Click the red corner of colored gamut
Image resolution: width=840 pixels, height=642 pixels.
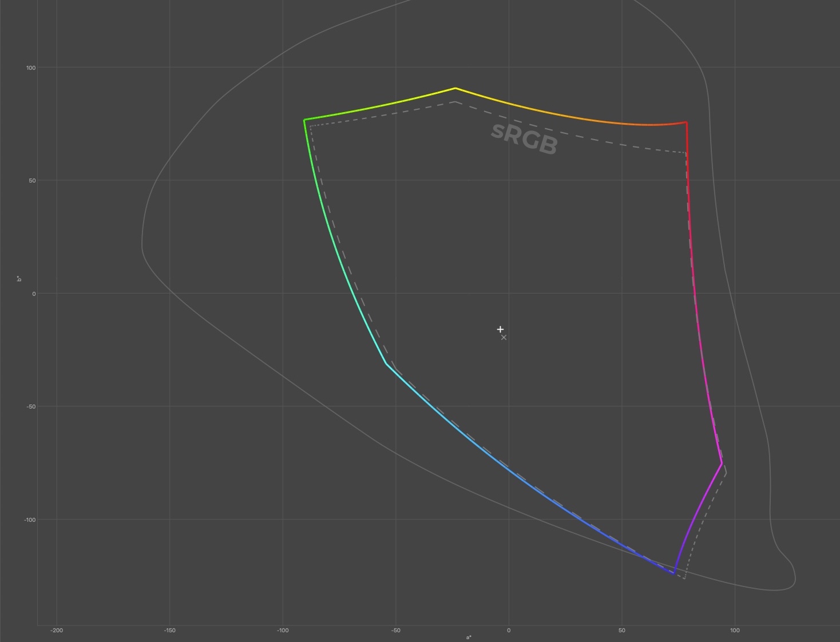click(686, 122)
